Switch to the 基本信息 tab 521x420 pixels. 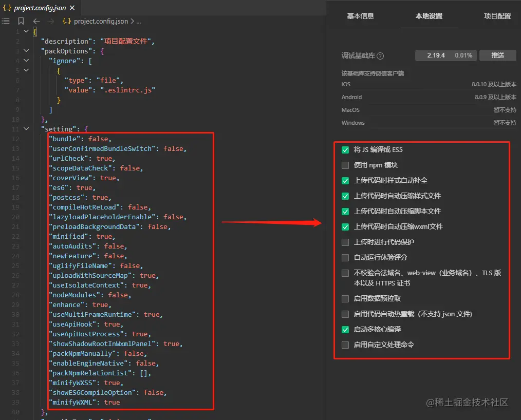pyautogui.click(x=360, y=16)
